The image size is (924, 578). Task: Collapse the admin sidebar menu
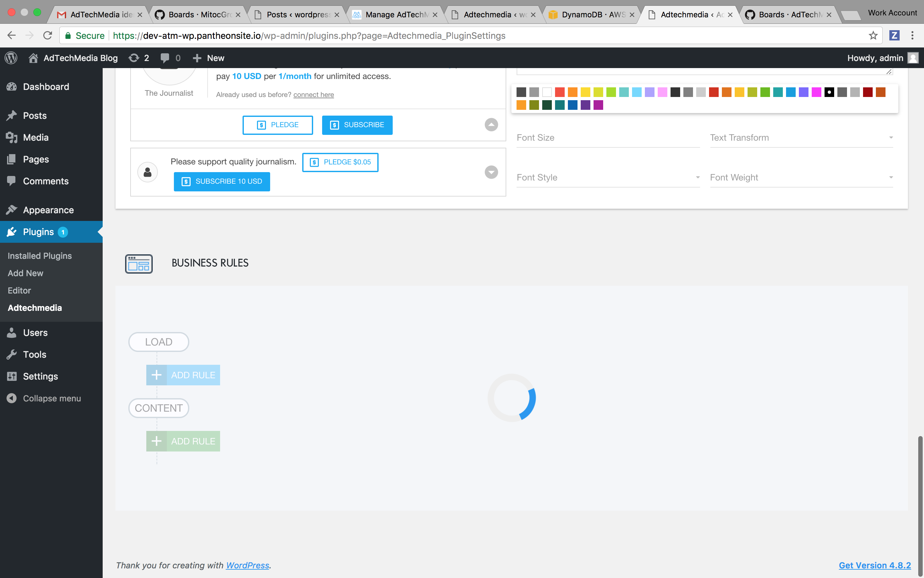(52, 398)
